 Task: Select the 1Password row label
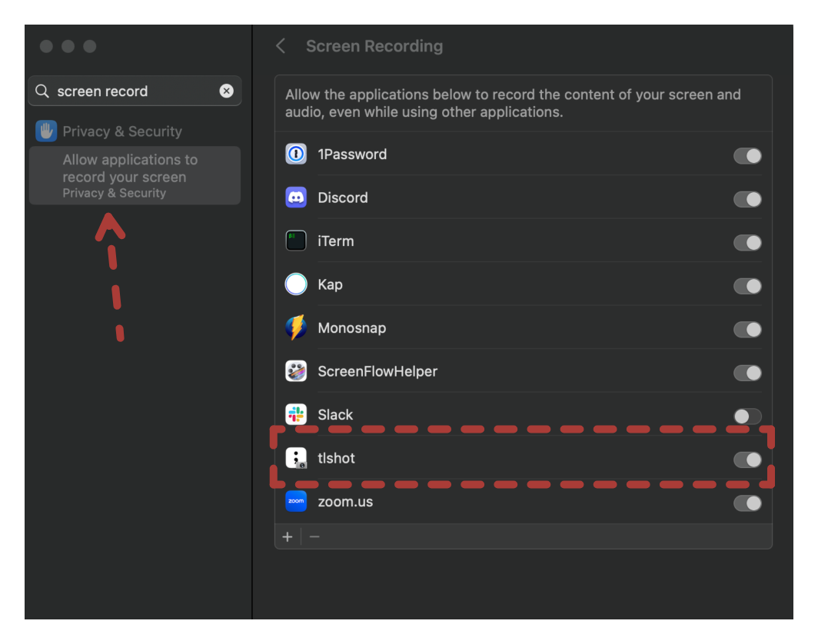(352, 154)
